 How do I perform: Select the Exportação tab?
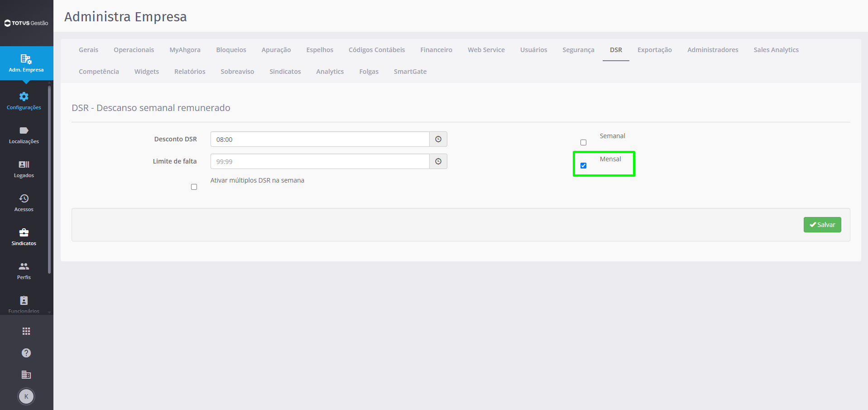click(654, 50)
